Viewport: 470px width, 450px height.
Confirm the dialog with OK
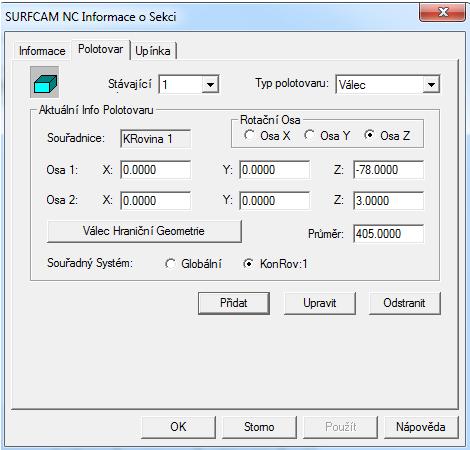click(x=178, y=427)
